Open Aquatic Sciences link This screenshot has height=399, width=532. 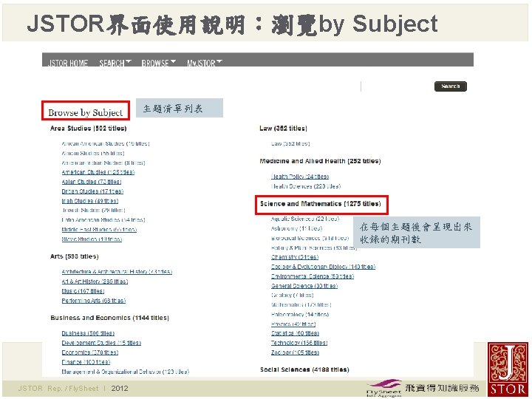[x=305, y=219]
